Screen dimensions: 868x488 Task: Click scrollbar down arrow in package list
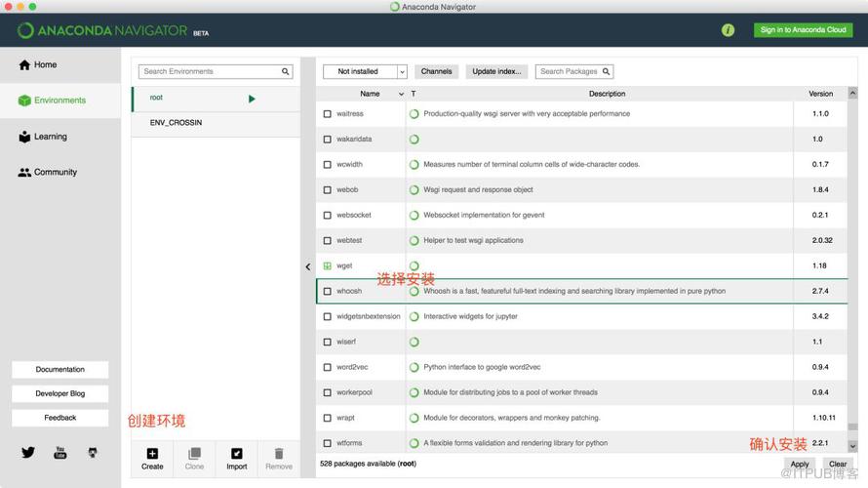(852, 446)
